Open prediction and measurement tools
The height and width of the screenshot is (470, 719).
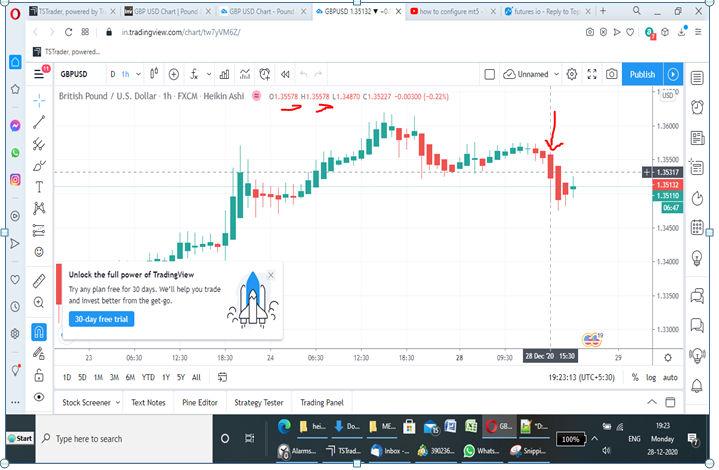click(39, 230)
